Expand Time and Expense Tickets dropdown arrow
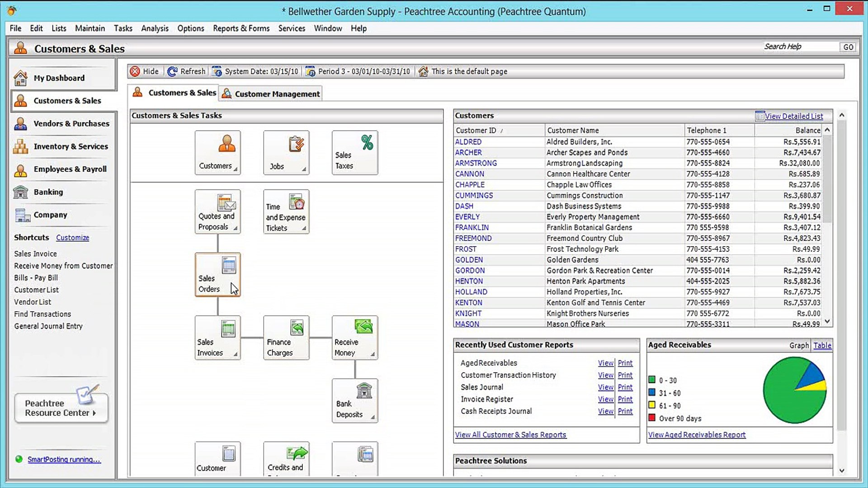This screenshot has width=868, height=488. 304,229
